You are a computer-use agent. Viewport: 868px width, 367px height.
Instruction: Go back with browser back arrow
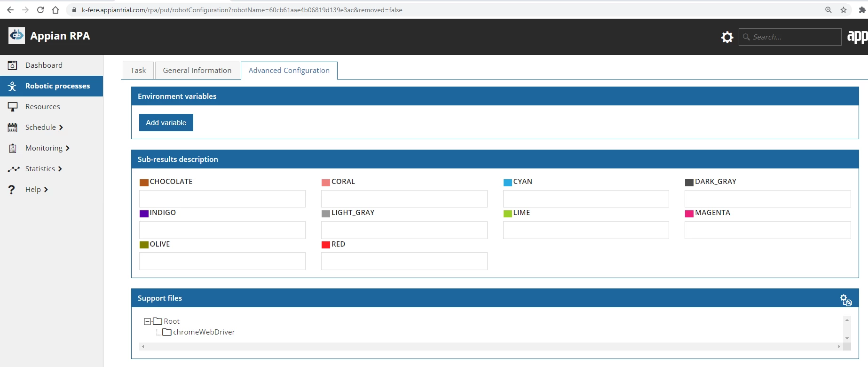pos(10,10)
